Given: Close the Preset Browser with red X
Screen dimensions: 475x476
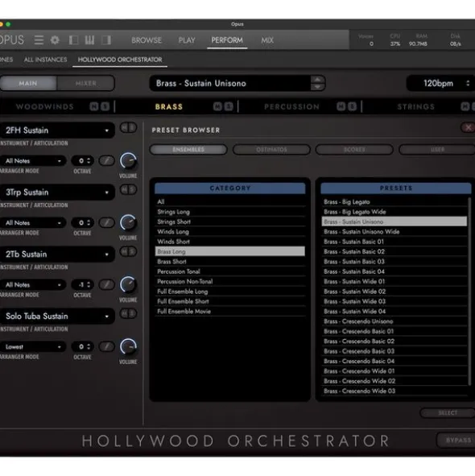Looking at the screenshot, I should click(x=468, y=127).
